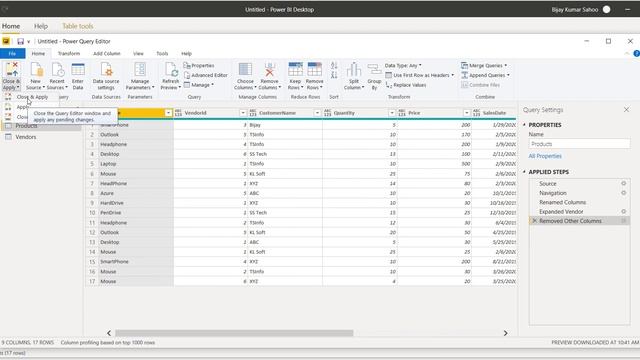Open the Advanced Editor

206,75
